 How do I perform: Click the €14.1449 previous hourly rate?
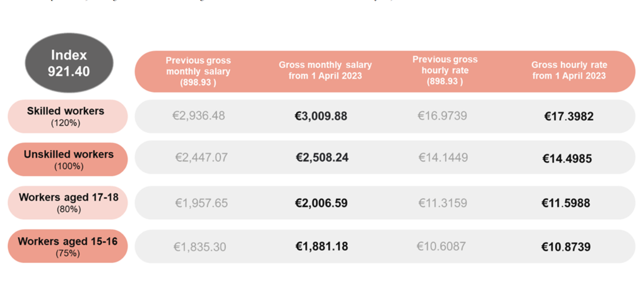tap(443, 158)
